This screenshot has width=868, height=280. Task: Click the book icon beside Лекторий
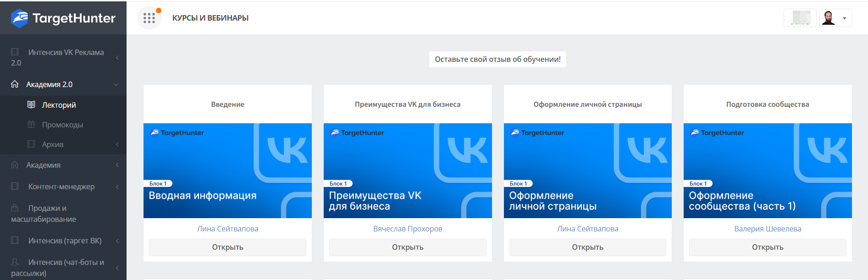pos(31,104)
